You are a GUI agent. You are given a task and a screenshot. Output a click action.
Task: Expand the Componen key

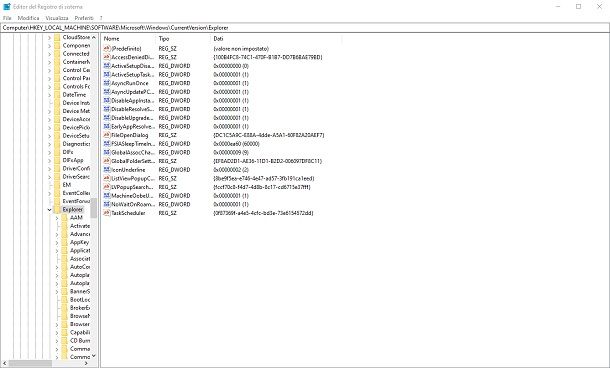point(49,46)
